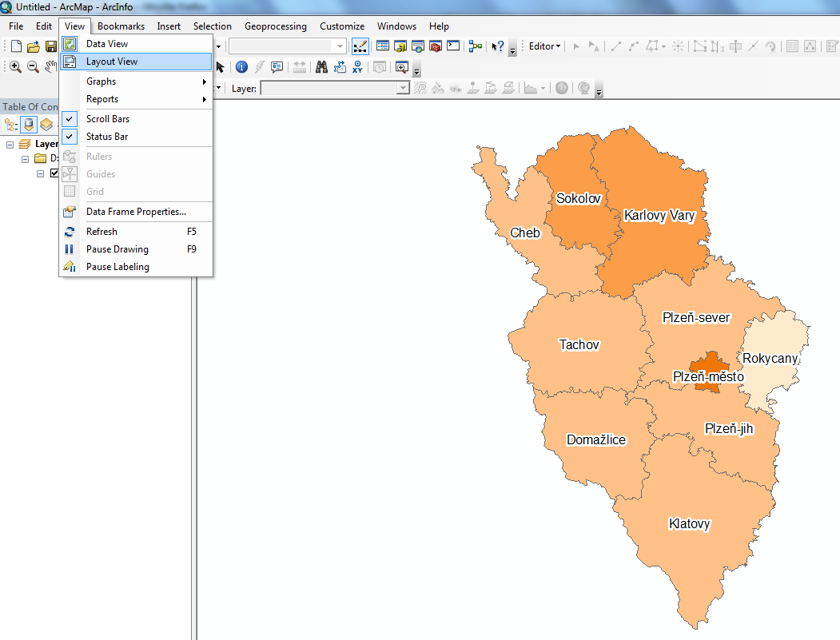The width and height of the screenshot is (840, 640).
Task: Open the Editor Toolbar pencil icon
Action: (x=360, y=46)
